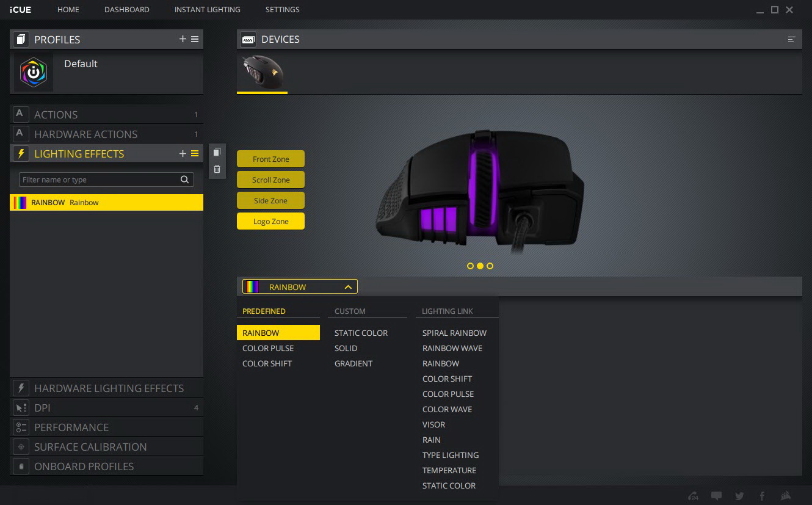
Task: Click the Devices keyboard icon
Action: coord(248,39)
